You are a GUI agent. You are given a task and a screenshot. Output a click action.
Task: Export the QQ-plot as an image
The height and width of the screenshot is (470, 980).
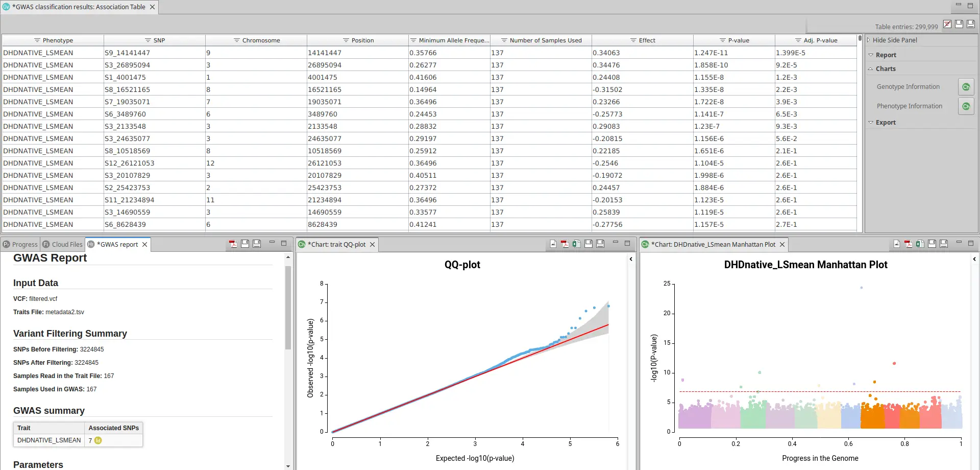tap(553, 244)
